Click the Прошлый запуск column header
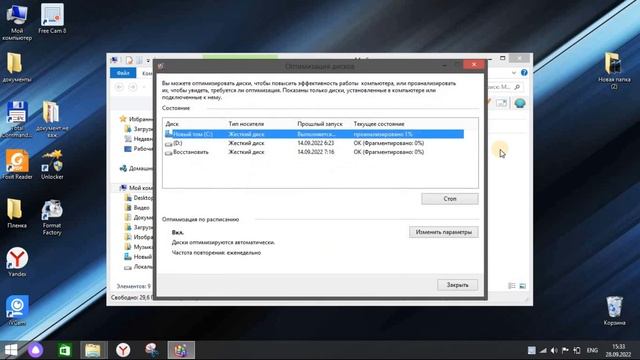Screen dimensions: 640x360 [320, 124]
